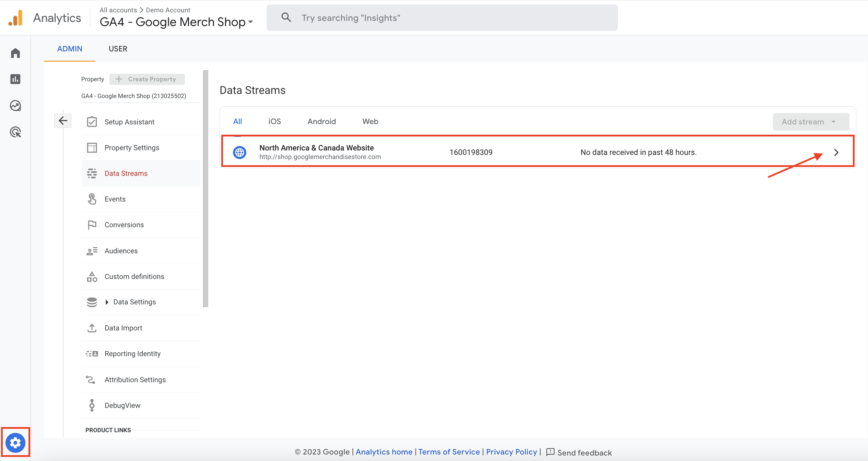Open the Terms of Service link
Image resolution: width=868 pixels, height=461 pixels.
point(449,452)
